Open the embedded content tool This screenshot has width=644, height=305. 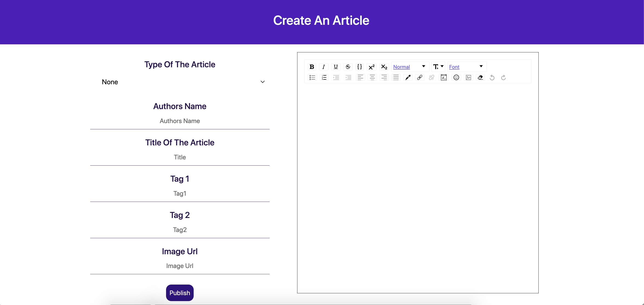tap(444, 77)
